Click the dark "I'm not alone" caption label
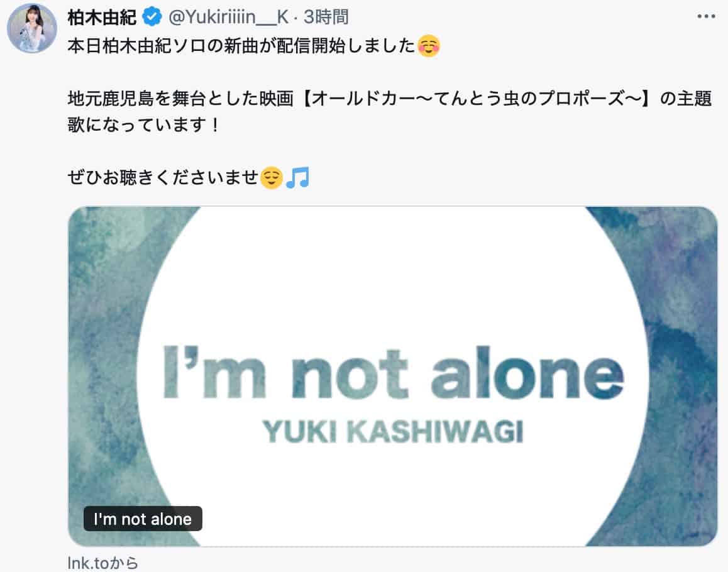728x572 pixels. coord(143,519)
